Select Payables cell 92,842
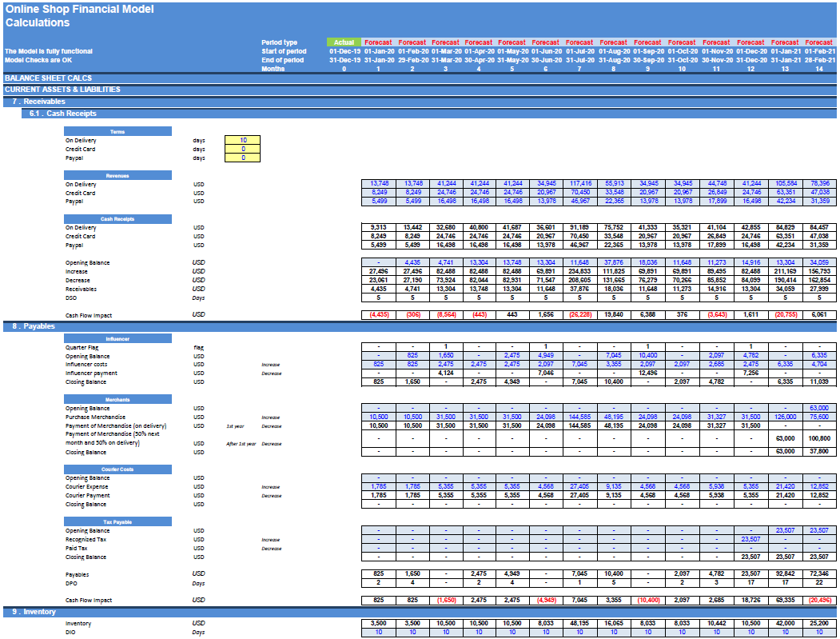This screenshot has height=639, width=840. click(x=786, y=573)
